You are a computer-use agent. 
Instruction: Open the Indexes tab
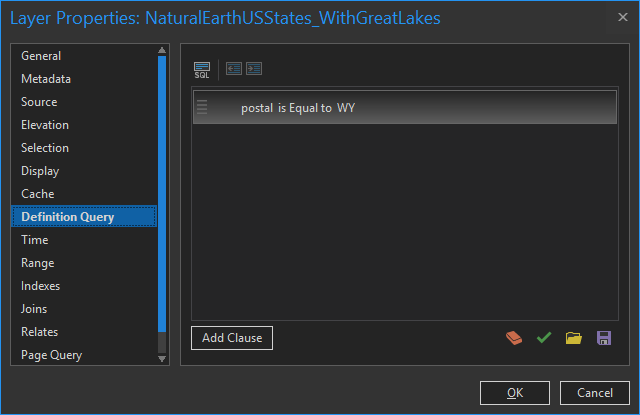(x=84, y=286)
